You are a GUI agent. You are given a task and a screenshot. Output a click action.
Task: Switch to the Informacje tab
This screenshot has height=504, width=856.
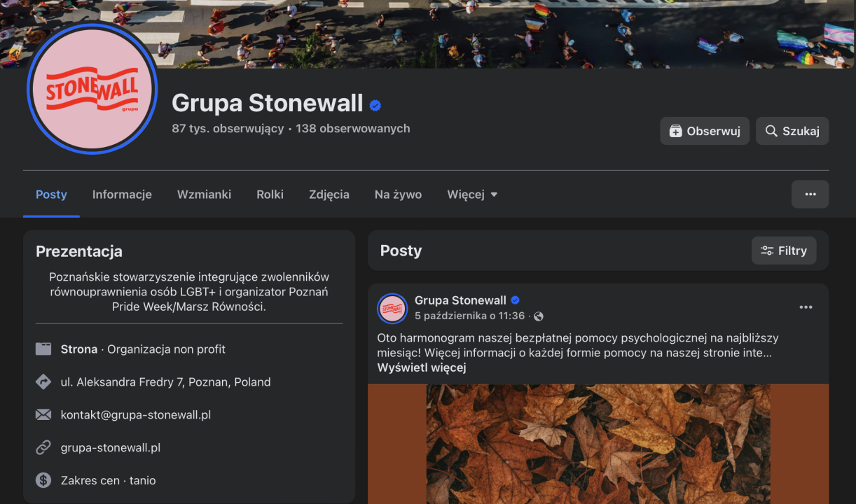122,195
